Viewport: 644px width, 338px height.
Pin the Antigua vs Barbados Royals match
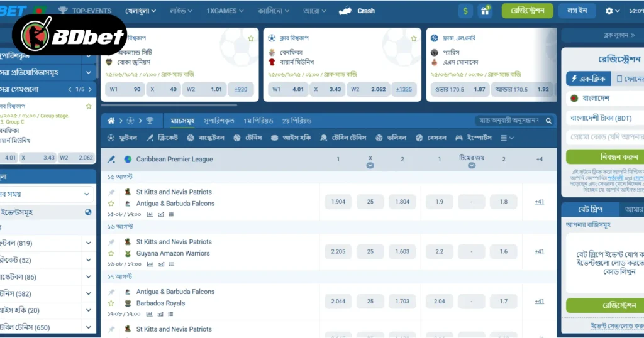coord(111,292)
